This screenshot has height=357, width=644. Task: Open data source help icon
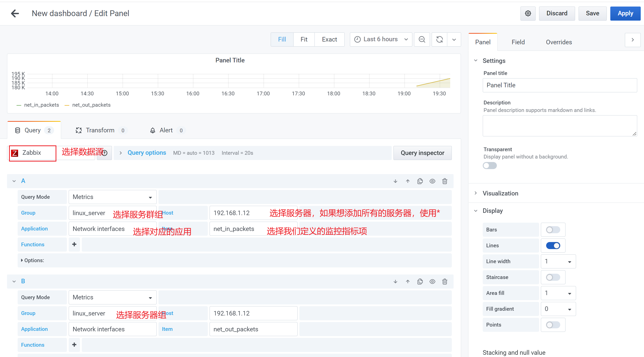tap(105, 153)
